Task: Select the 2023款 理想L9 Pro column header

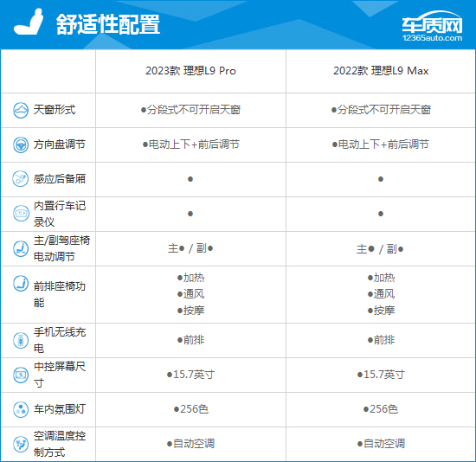Action: pyautogui.click(x=190, y=71)
